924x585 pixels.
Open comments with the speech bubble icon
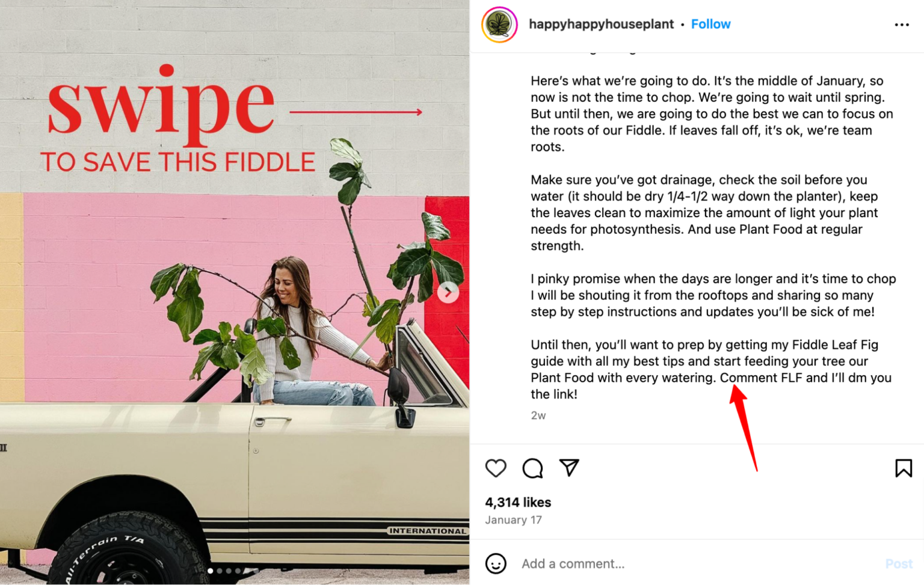point(532,468)
